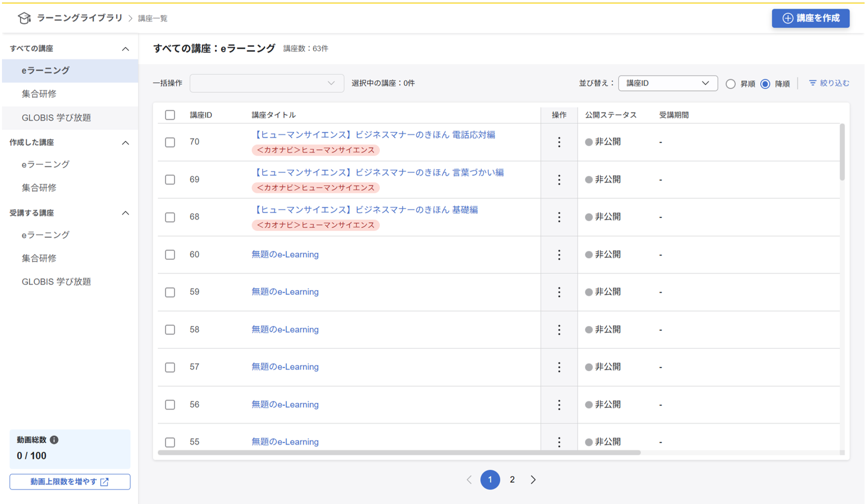Screen dimensions: 865x504
Task: Click the external link icon on 動画上限数を増やす
Action: (x=104, y=482)
